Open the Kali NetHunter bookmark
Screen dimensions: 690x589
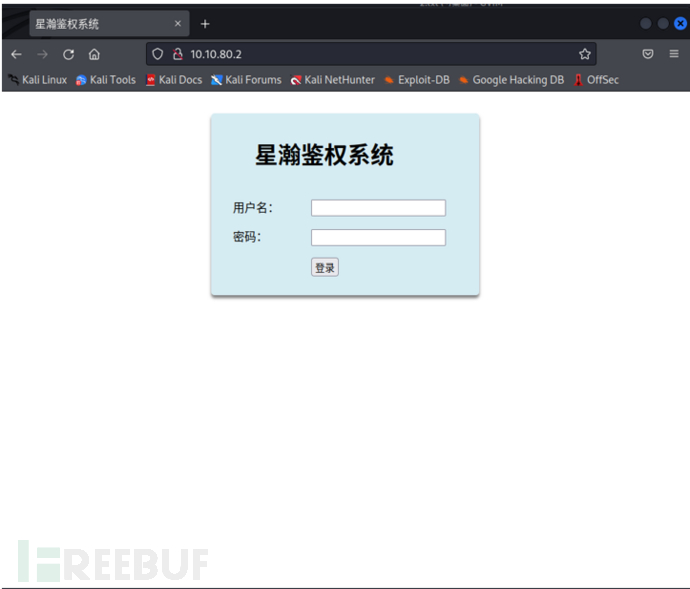tap(333, 80)
